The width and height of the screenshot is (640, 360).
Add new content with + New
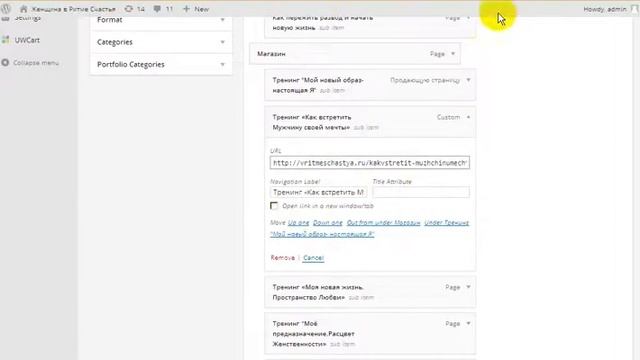pos(196,9)
